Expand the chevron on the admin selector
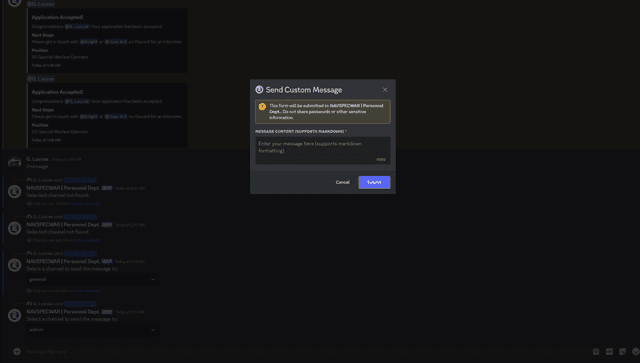640x363 pixels. (153, 330)
